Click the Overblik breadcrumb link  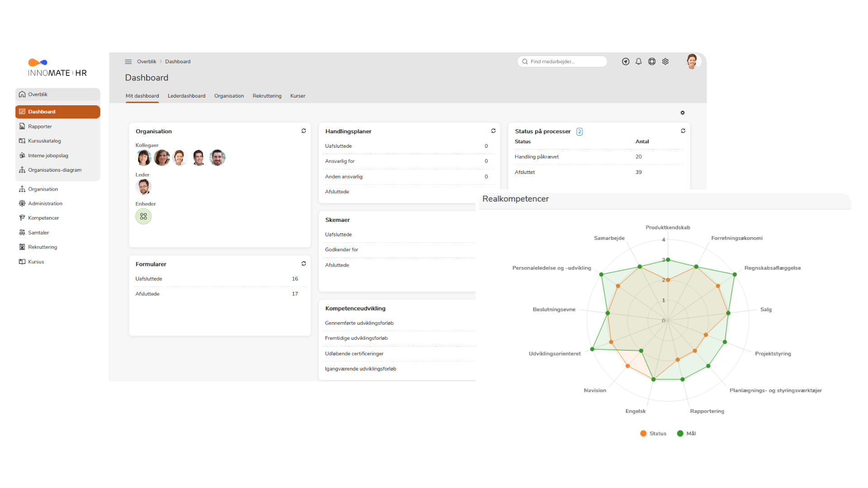click(147, 61)
